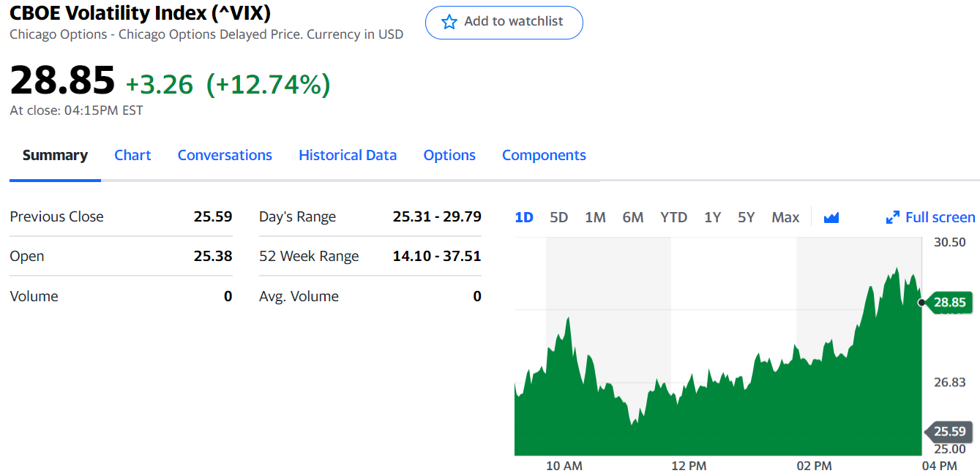Select the 1Y chart range
This screenshot has height=476, width=980.
click(712, 217)
